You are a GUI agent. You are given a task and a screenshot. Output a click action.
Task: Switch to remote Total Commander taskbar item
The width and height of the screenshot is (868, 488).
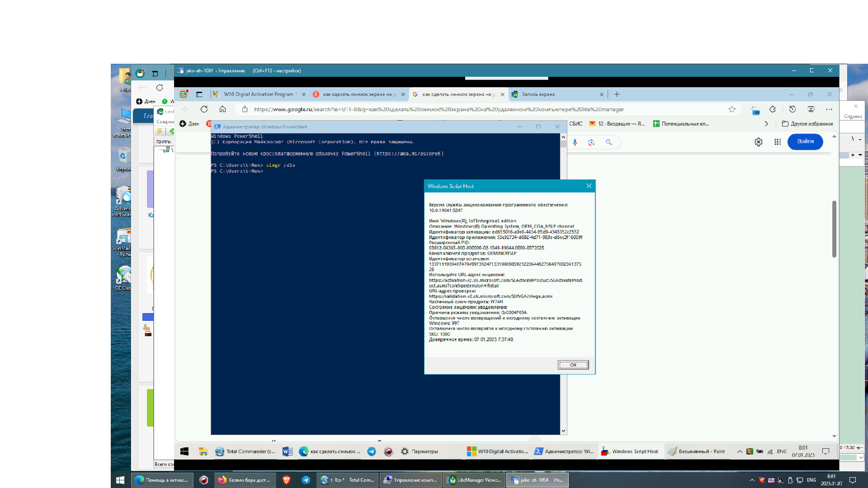[x=245, y=451]
